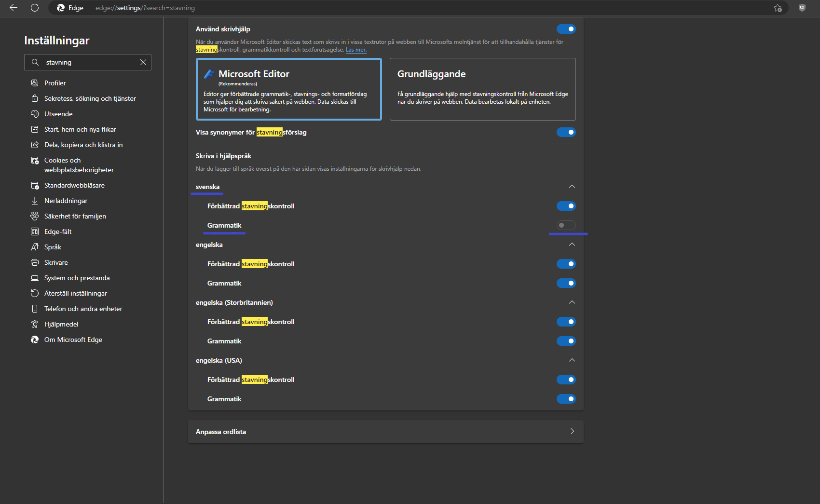Collapse the engelska language section chevron
The width and height of the screenshot is (820, 504).
(x=572, y=245)
